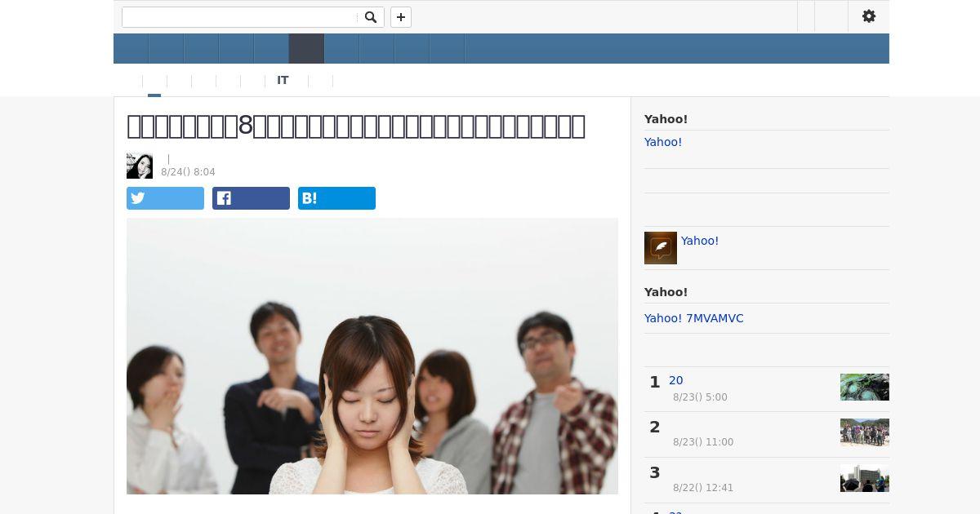Select the IT sub-category tab
980x514 pixels.
283,80
